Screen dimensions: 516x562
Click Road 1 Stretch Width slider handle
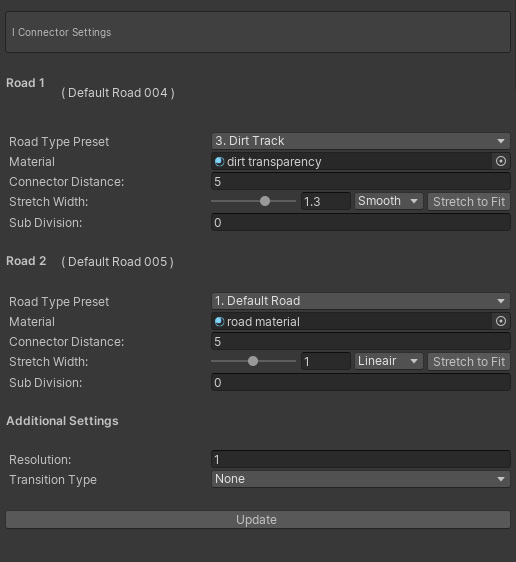pyautogui.click(x=265, y=201)
